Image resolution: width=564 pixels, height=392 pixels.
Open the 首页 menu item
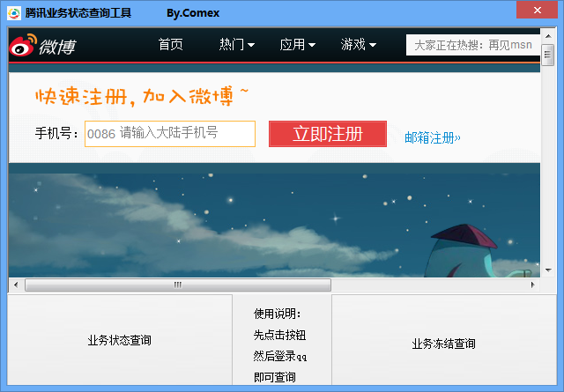[x=171, y=45]
